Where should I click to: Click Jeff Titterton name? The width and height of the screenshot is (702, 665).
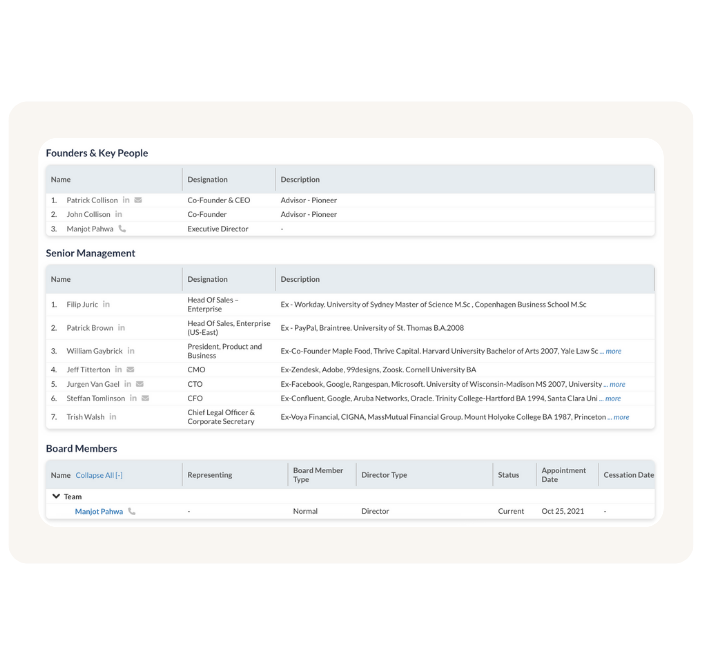click(88, 369)
